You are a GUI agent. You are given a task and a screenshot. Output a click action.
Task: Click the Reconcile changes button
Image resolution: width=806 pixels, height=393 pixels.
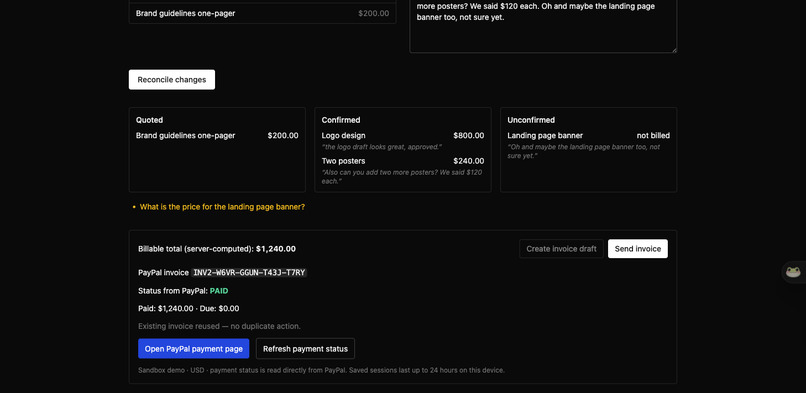click(172, 80)
